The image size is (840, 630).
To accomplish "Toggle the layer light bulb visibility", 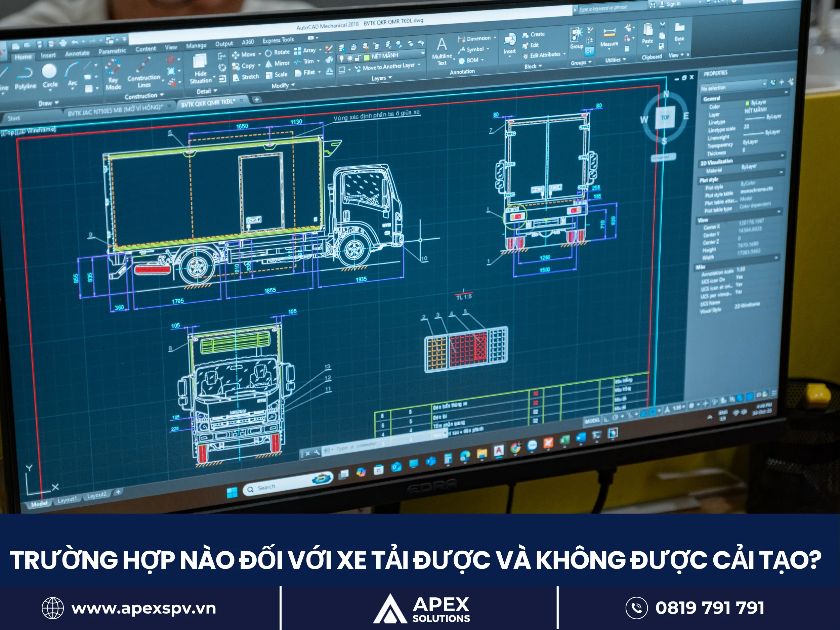I will pyautogui.click(x=342, y=58).
